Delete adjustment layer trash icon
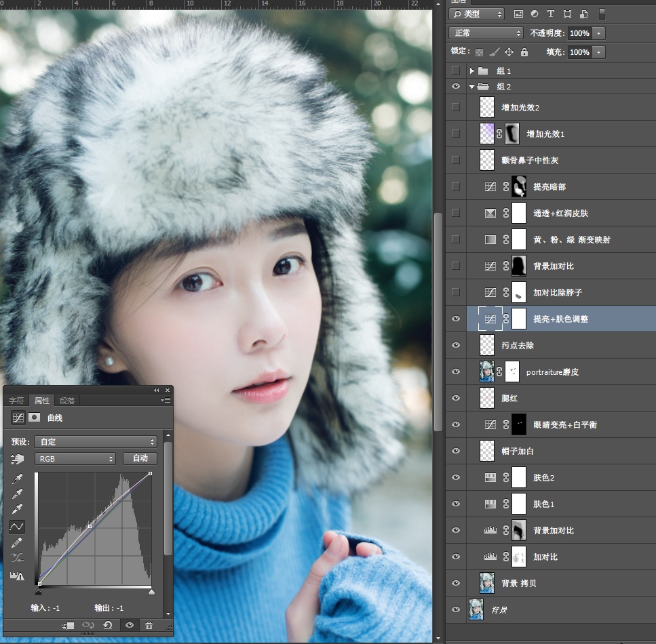656x644 pixels. (x=149, y=625)
